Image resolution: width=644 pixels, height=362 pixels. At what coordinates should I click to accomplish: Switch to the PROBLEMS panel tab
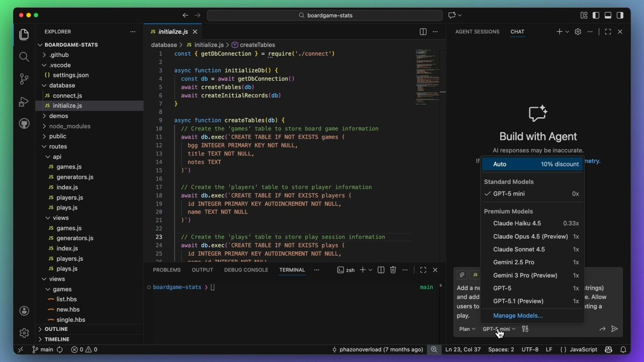click(x=166, y=270)
